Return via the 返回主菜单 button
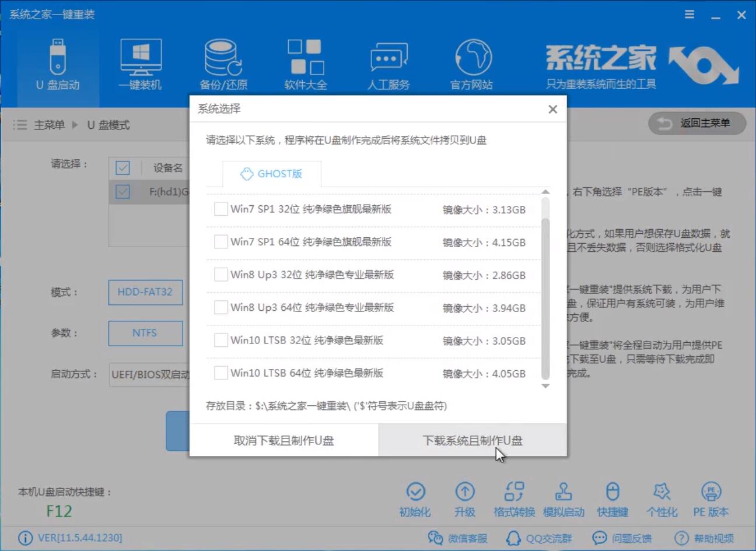 698,123
